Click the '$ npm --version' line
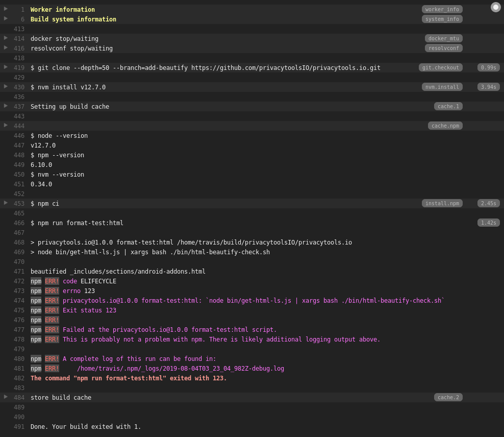The width and height of the screenshot is (504, 437). pos(57,155)
